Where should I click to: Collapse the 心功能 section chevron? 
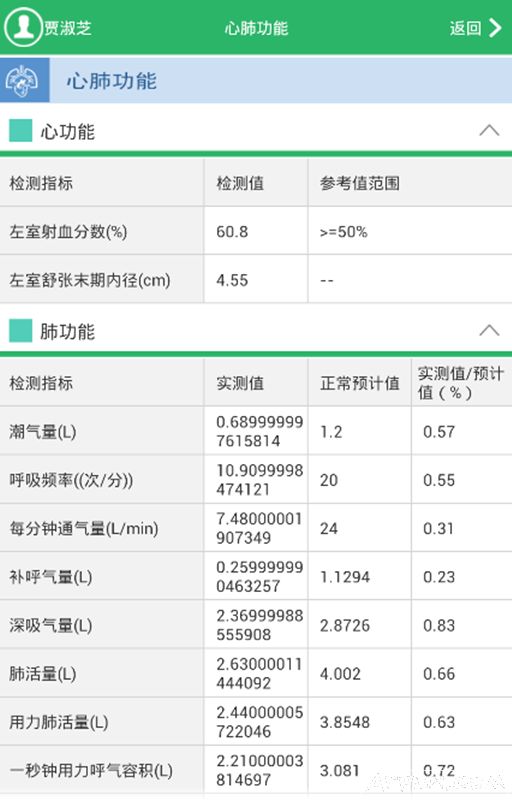point(489,130)
